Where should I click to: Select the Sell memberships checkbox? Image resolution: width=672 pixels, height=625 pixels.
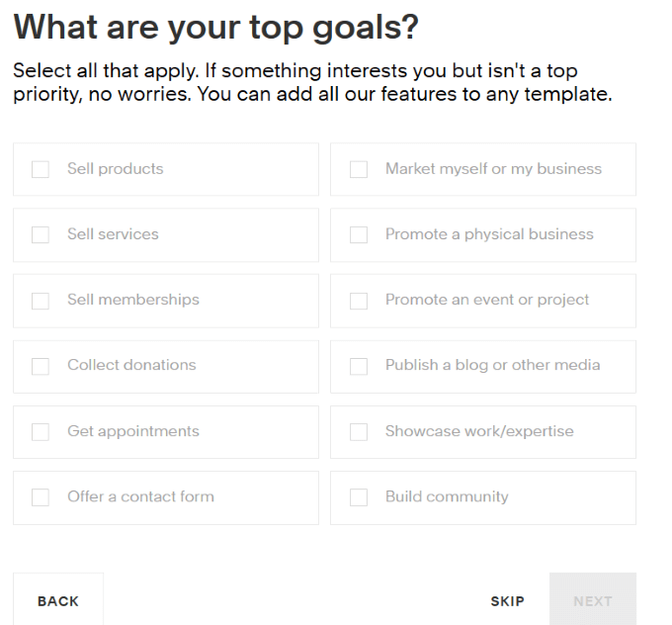coord(41,301)
